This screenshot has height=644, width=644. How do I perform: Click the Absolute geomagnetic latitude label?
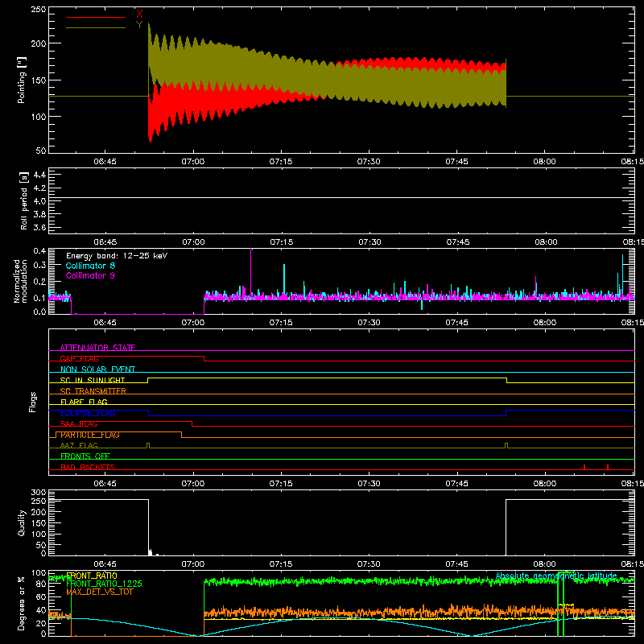[556, 576]
